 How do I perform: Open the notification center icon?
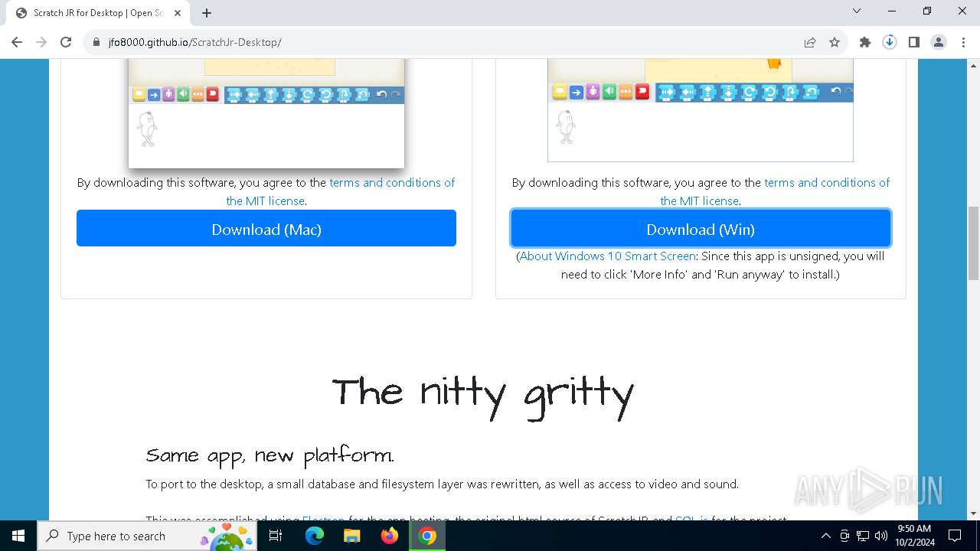pos(955,536)
